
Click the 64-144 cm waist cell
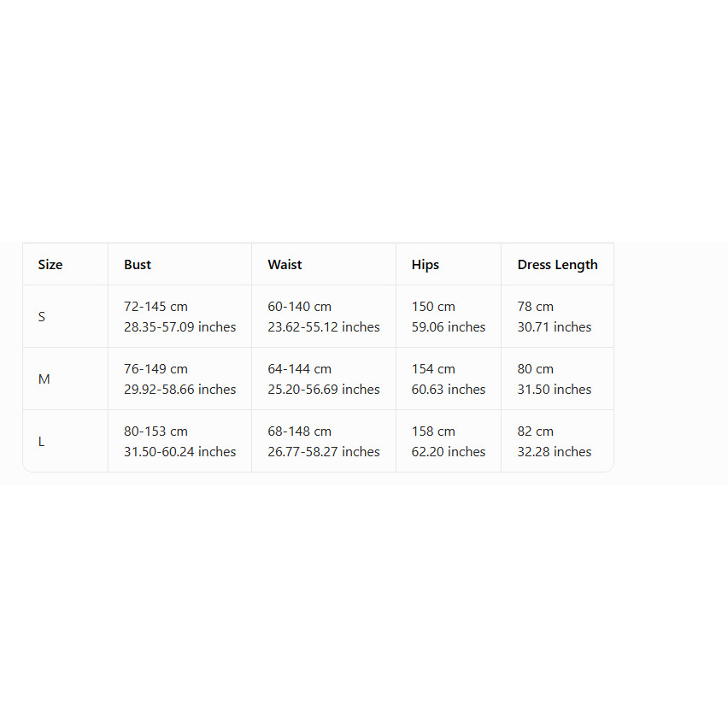[324, 379]
